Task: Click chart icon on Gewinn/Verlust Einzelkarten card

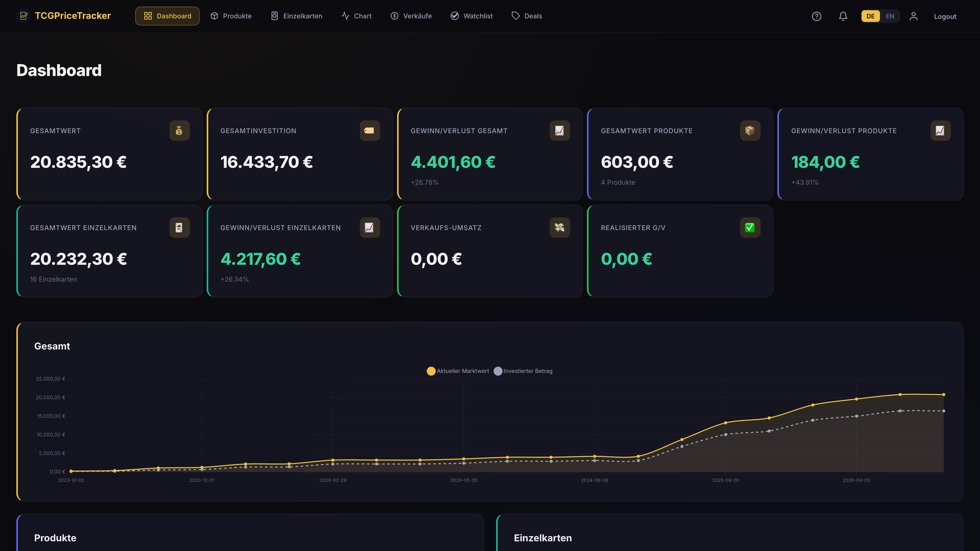Action: click(x=369, y=228)
